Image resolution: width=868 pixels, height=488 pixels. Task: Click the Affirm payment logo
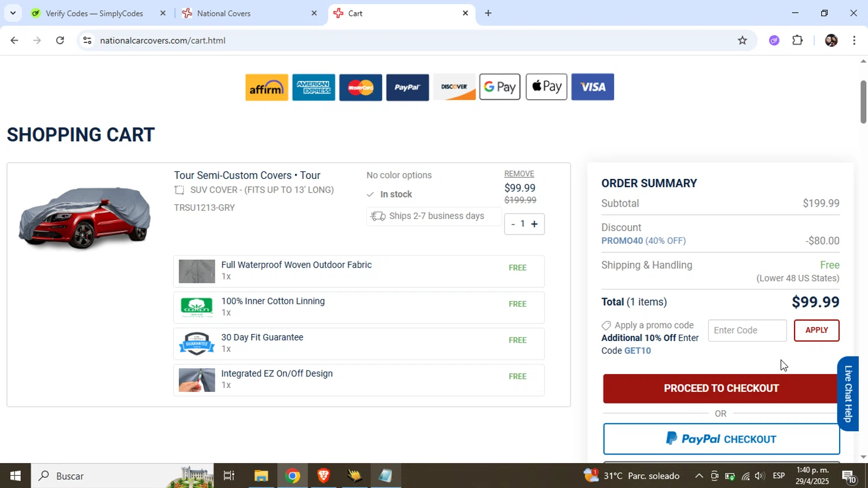tap(266, 87)
